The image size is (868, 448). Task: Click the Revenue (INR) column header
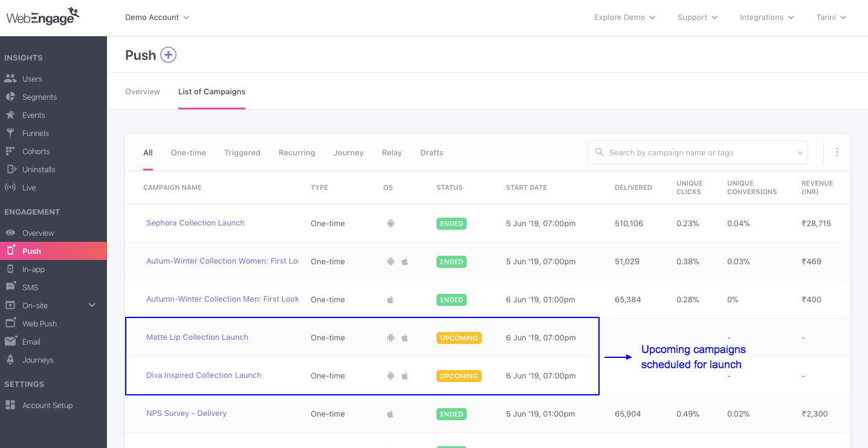tap(817, 187)
